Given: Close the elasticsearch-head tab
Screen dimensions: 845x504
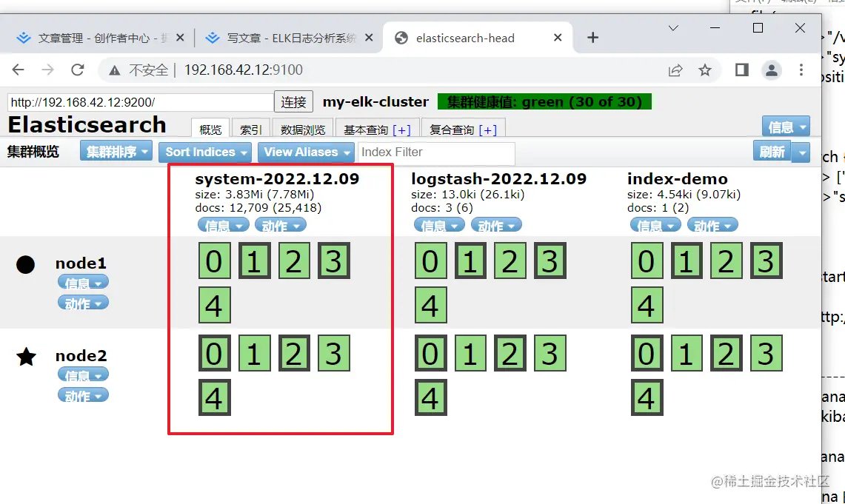Looking at the screenshot, I should [x=558, y=38].
